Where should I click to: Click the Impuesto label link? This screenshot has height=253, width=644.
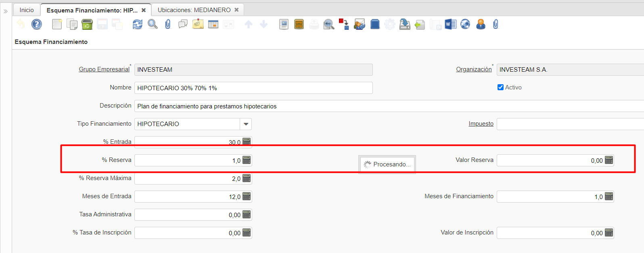pyautogui.click(x=481, y=124)
